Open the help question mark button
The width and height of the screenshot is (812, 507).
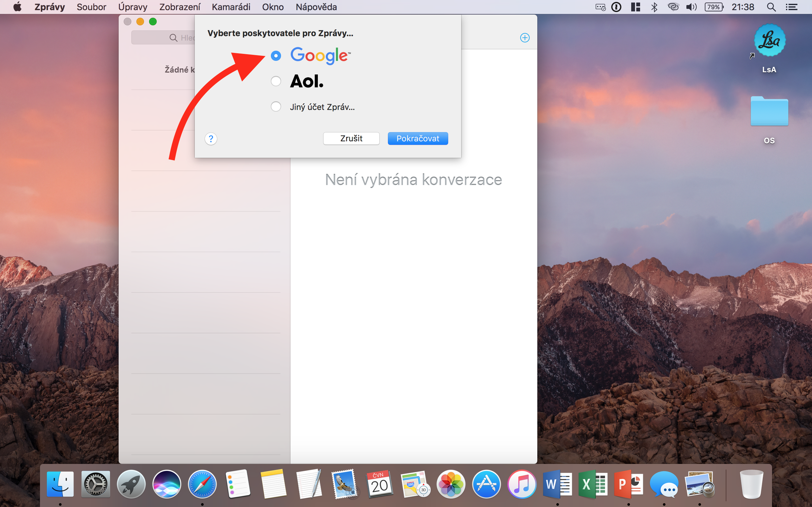point(211,138)
